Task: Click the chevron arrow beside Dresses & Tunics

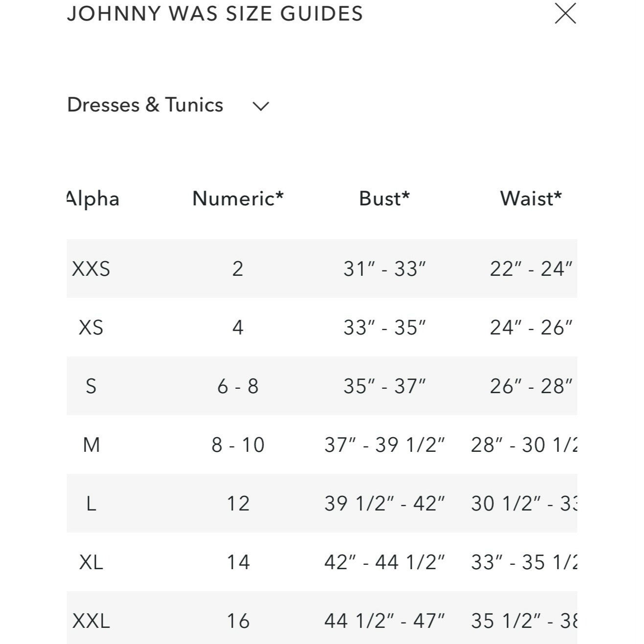Action: point(261,106)
